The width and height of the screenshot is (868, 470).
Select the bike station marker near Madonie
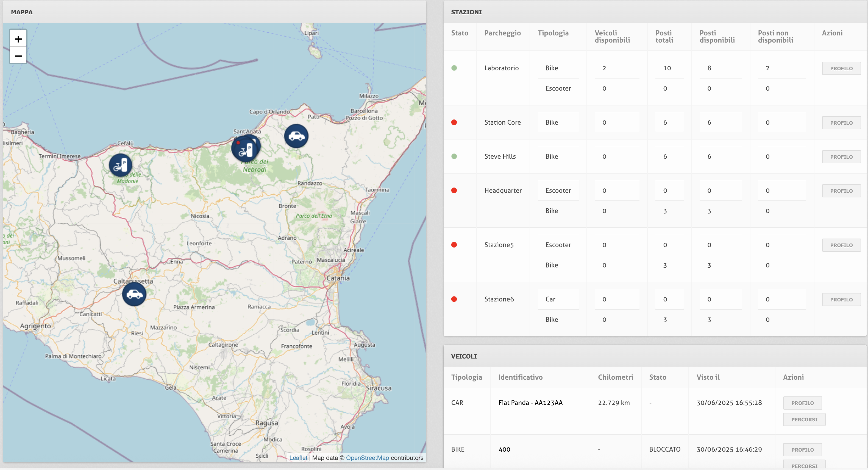point(120,165)
